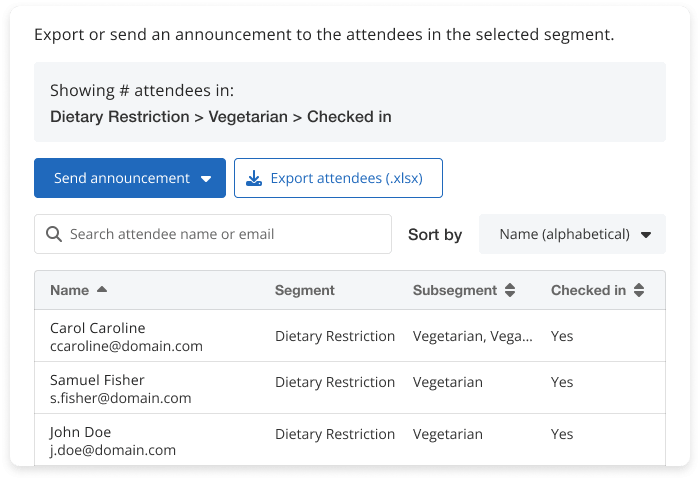Click the Dietary Restriction > Vegetarian > Checked in breadcrumb
The width and height of the screenshot is (700, 480).
pyautogui.click(x=220, y=117)
